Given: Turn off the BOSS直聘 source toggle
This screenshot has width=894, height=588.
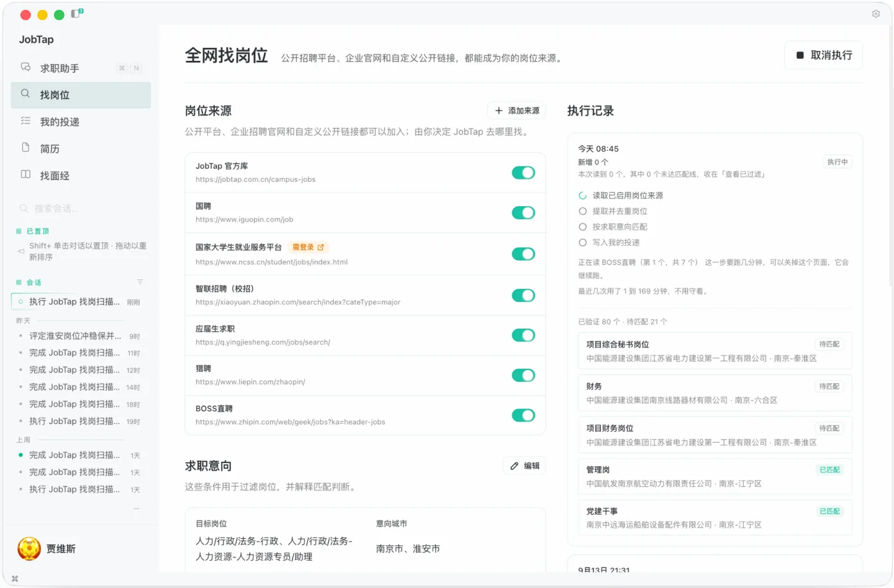Looking at the screenshot, I should pos(523,415).
